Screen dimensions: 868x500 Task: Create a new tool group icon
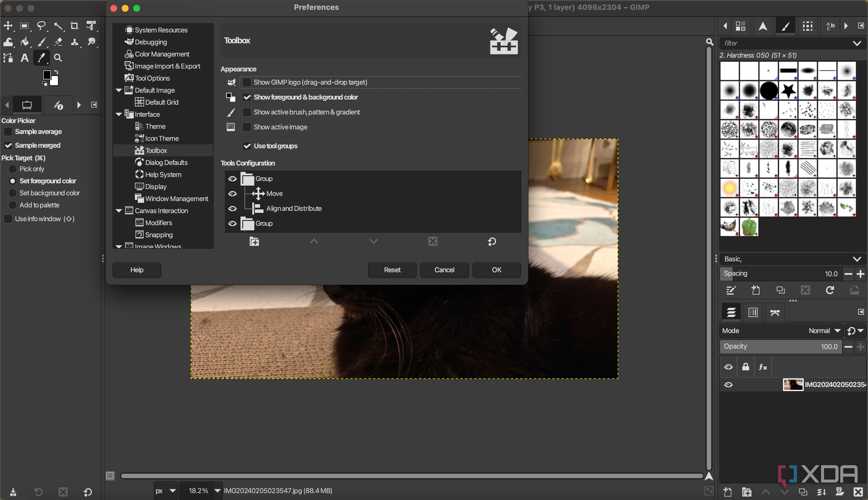(254, 242)
